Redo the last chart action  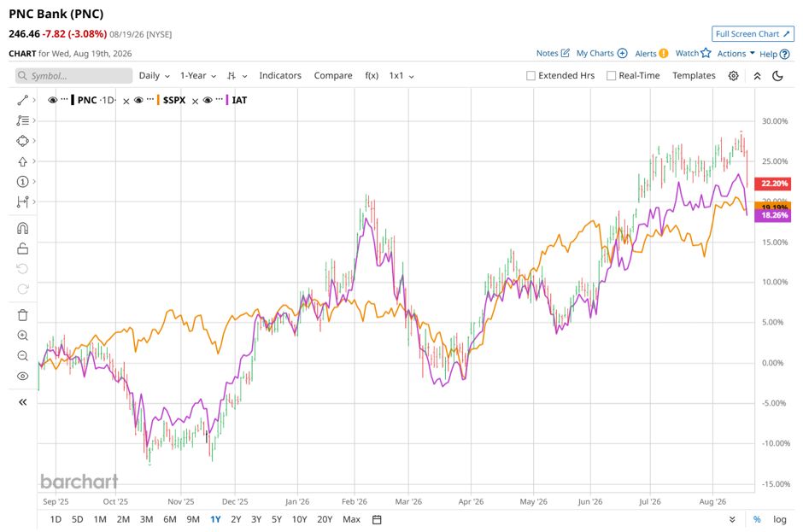pyautogui.click(x=22, y=289)
